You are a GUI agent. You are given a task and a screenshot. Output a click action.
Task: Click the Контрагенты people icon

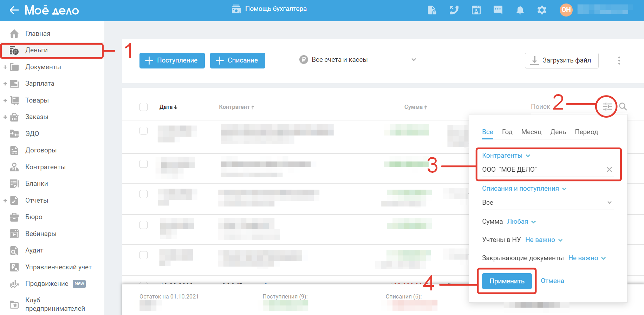coord(14,167)
